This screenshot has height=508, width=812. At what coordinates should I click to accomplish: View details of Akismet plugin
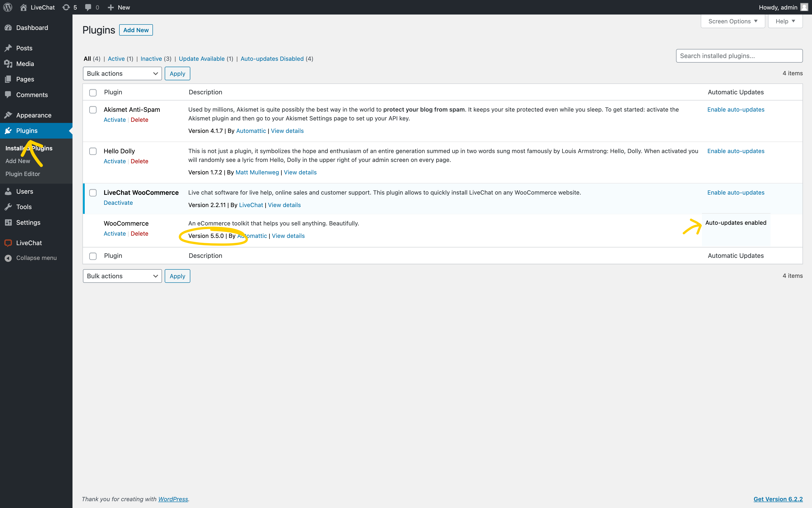pyautogui.click(x=287, y=131)
